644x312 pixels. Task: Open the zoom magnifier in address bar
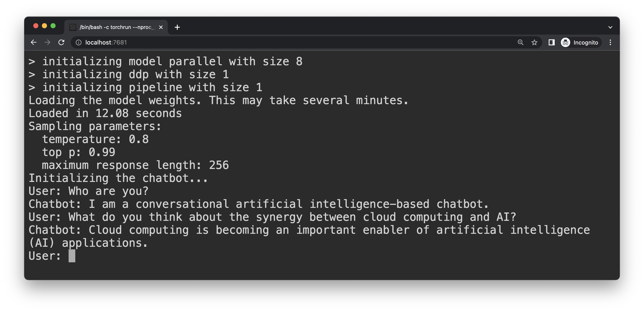(520, 42)
